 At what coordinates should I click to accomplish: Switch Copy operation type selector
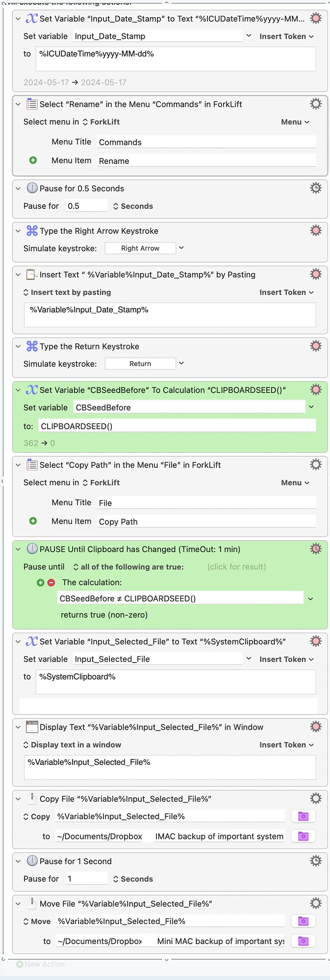(37, 817)
